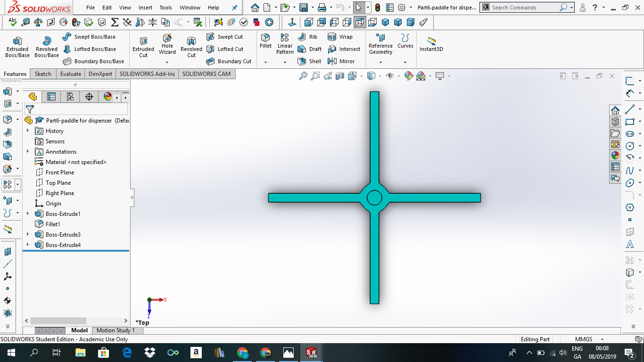Expand the Boss-Extrude4 feature node
This screenshot has width=644, height=362.
pyautogui.click(x=28, y=245)
